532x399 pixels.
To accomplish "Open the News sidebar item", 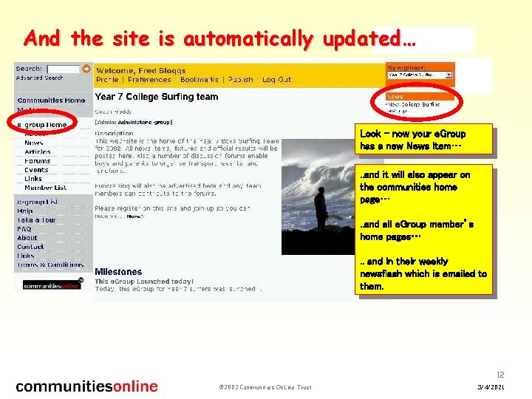I will click(33, 143).
